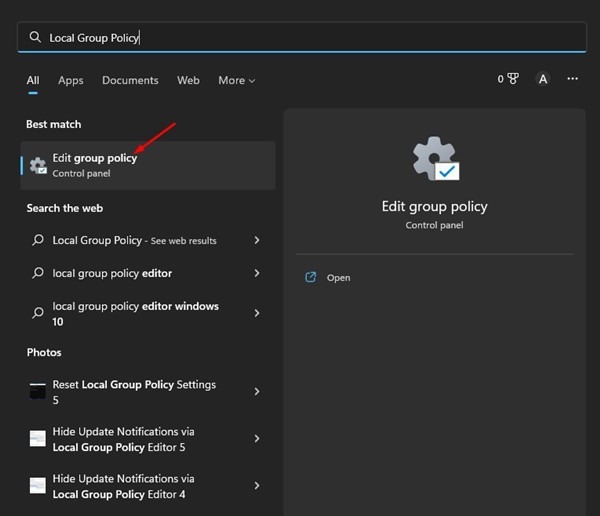Expand arrow for local group policy editor windows 10
Screen dimensions: 600x516
pos(257,313)
